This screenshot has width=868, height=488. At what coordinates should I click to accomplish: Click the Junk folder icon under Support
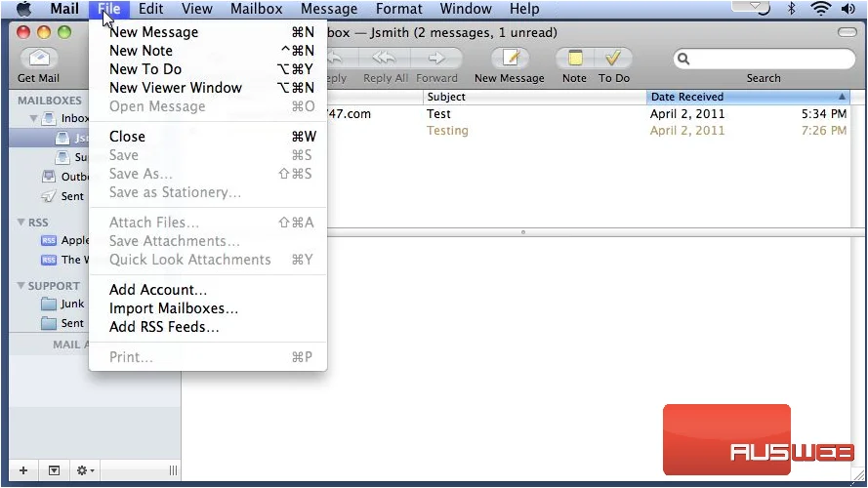pos(49,304)
